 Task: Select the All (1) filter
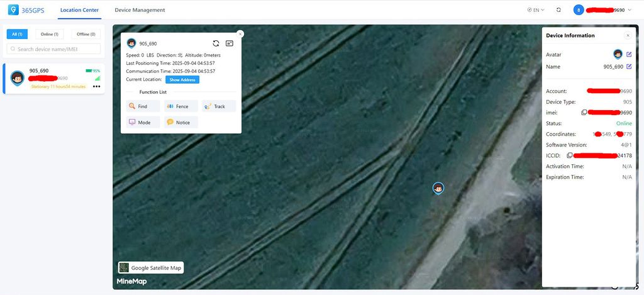tap(17, 34)
